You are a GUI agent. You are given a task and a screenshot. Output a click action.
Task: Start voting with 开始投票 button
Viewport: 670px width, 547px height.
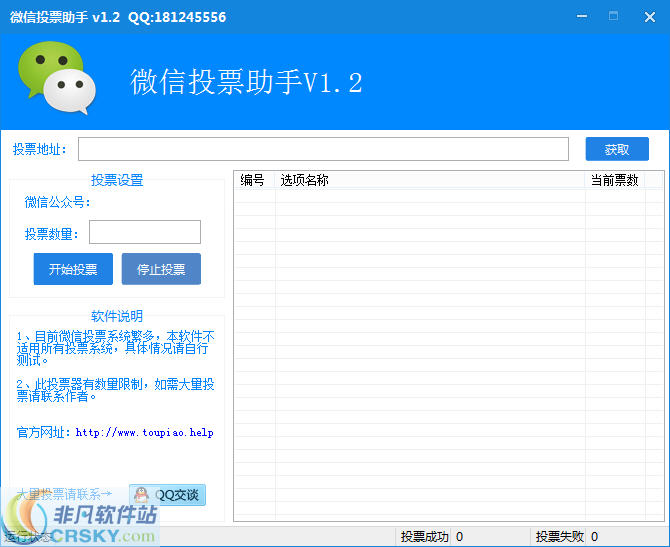tap(73, 269)
